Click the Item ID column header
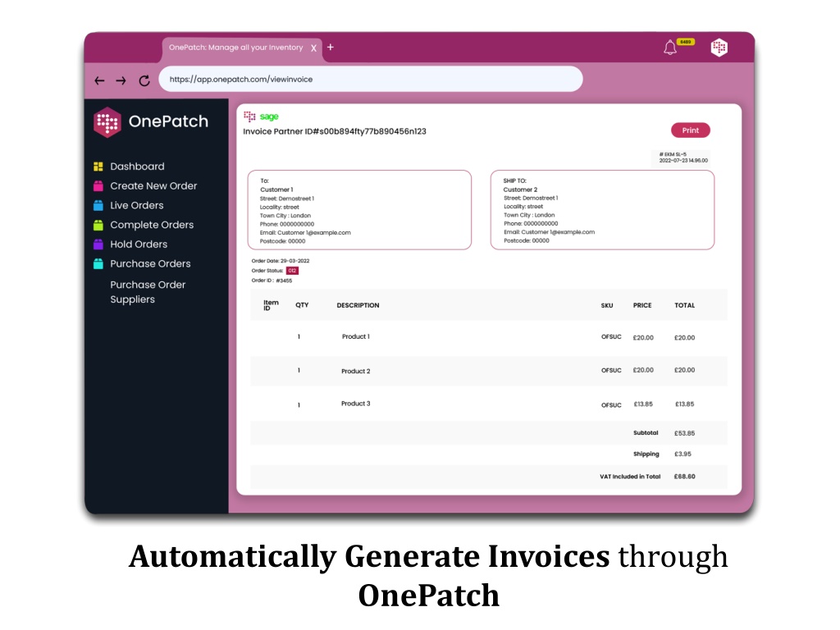Image resolution: width=840 pixels, height=630 pixels. point(271,305)
